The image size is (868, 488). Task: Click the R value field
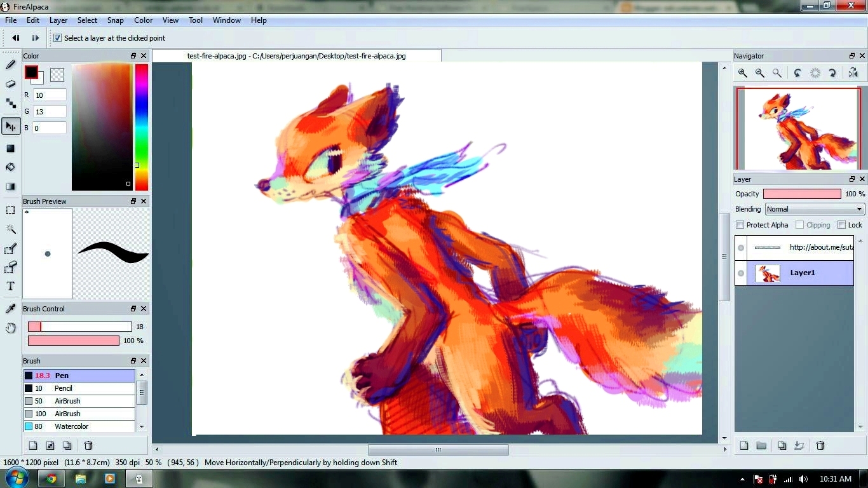50,95
